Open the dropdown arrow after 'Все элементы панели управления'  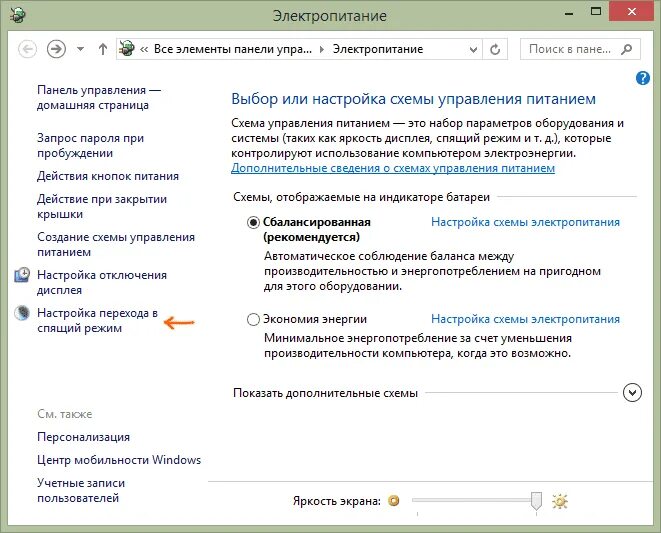pos(322,49)
